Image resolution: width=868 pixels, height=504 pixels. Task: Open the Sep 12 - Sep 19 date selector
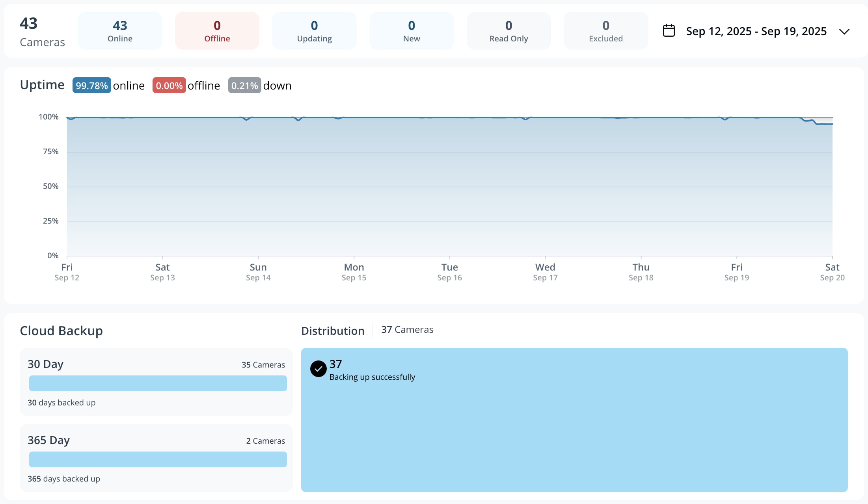click(756, 31)
